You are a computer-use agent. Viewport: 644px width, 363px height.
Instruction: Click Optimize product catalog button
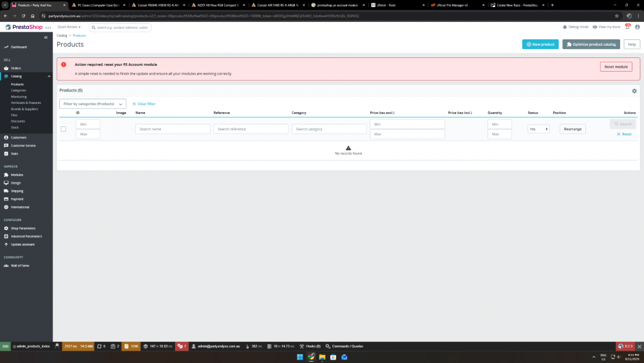click(591, 44)
